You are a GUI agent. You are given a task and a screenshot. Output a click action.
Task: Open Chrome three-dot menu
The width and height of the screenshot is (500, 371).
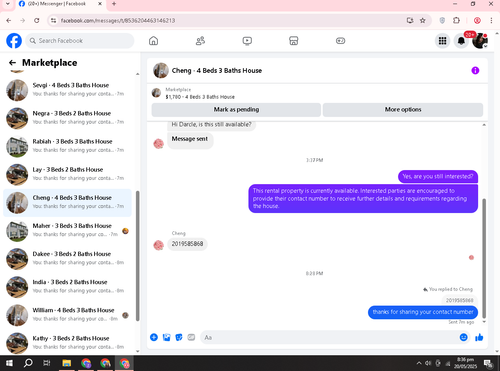click(491, 20)
